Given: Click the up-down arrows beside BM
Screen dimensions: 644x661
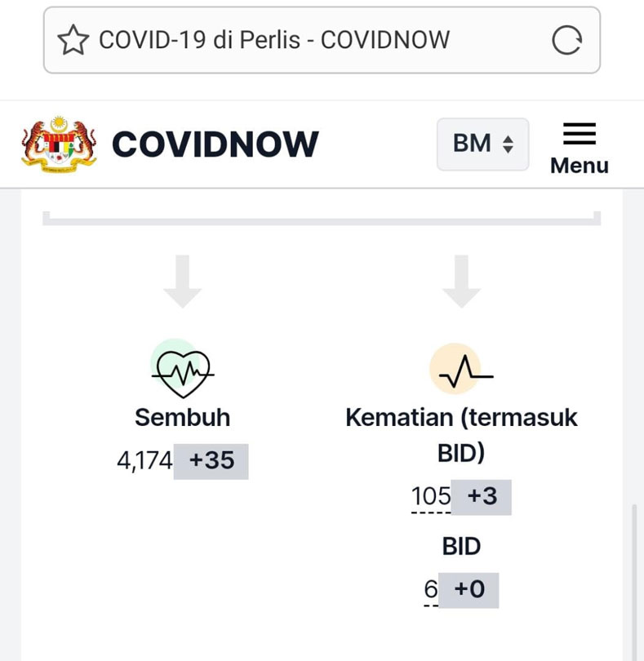Looking at the screenshot, I should 509,144.
